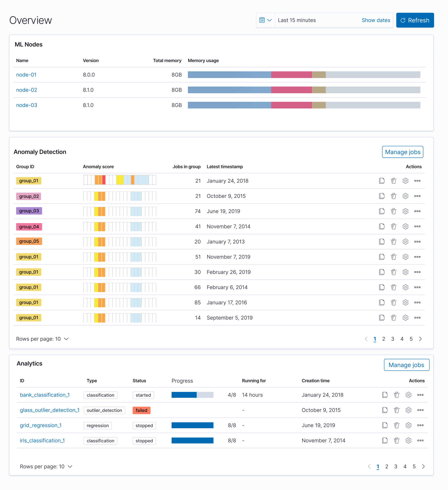Image resolution: width=448 pixels, height=490 pixels.
Task: Open settings gear for group_03 row
Action: 405,211
